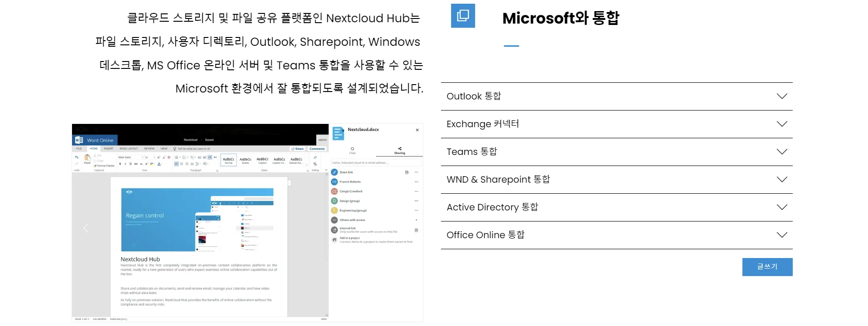Screen dimensions: 868x326
Task: Insert a numbered list in ribbon
Action: coord(184,157)
